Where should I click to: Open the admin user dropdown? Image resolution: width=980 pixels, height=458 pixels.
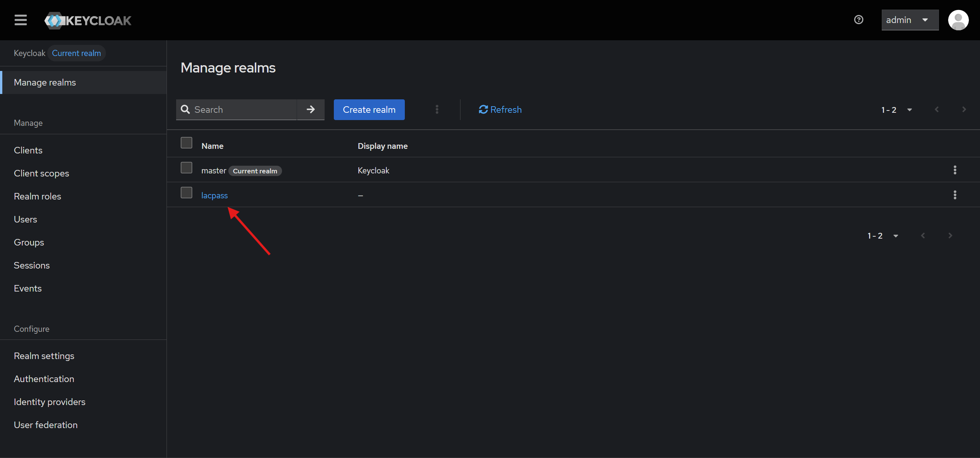pyautogui.click(x=910, y=20)
